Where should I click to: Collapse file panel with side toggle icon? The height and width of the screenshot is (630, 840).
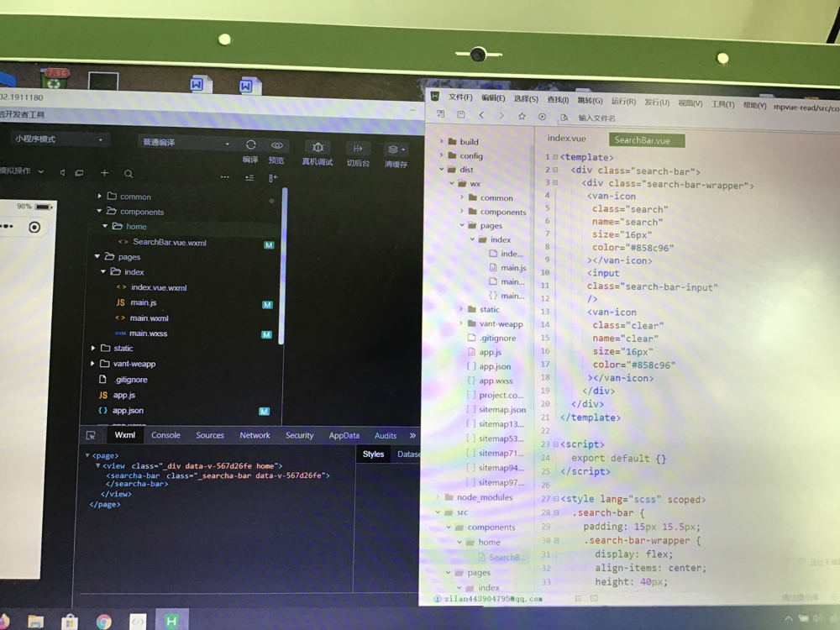[273, 178]
